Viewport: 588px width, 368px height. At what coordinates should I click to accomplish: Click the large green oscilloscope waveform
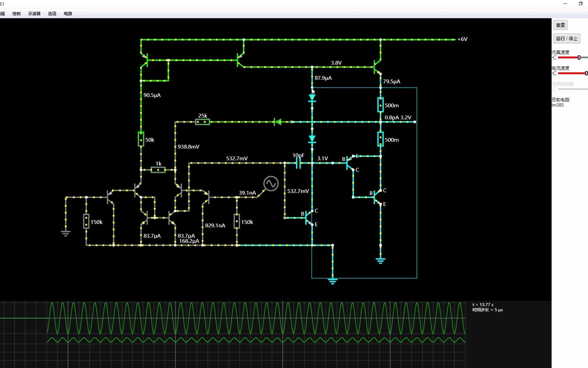256,318
